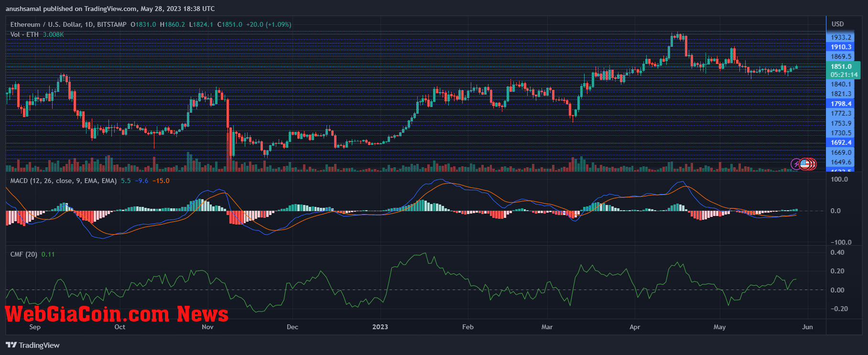
Task: Click the close value C1851.0
Action: [230, 24]
